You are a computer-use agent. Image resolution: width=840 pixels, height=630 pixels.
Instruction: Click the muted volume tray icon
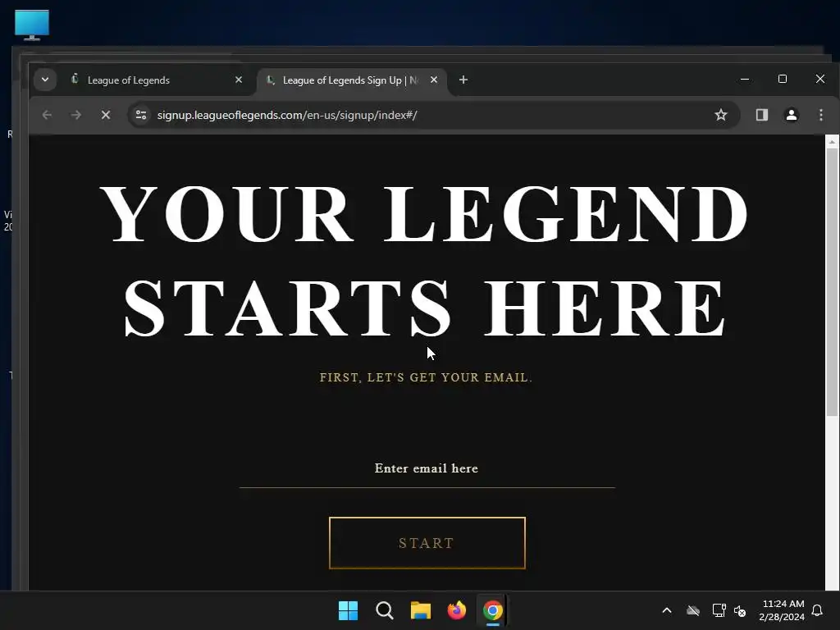tap(740, 610)
